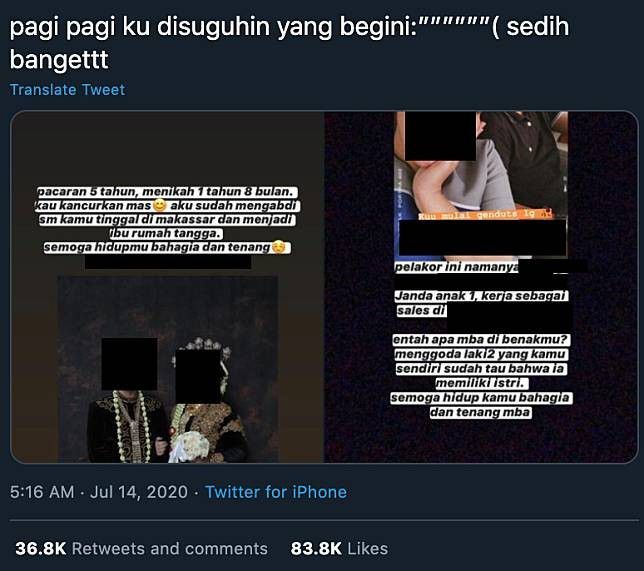
Task: Click the bride's crown headpiece
Action: [x=202, y=344]
